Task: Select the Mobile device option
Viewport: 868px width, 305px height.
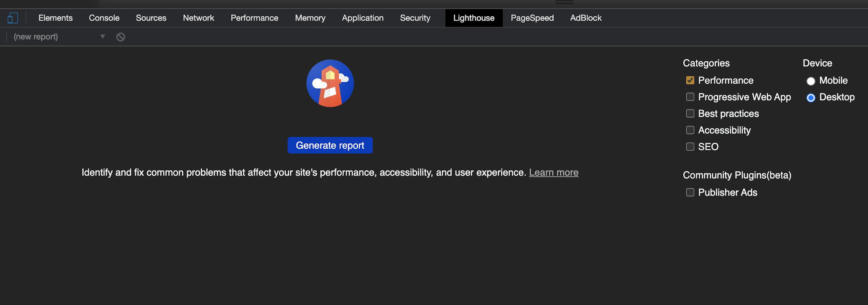Action: point(810,81)
